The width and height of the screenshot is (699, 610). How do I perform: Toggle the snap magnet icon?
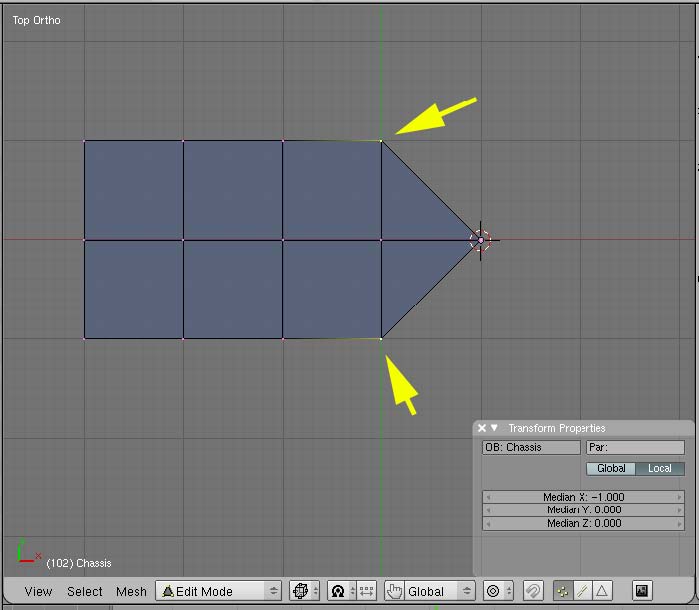pos(533,591)
